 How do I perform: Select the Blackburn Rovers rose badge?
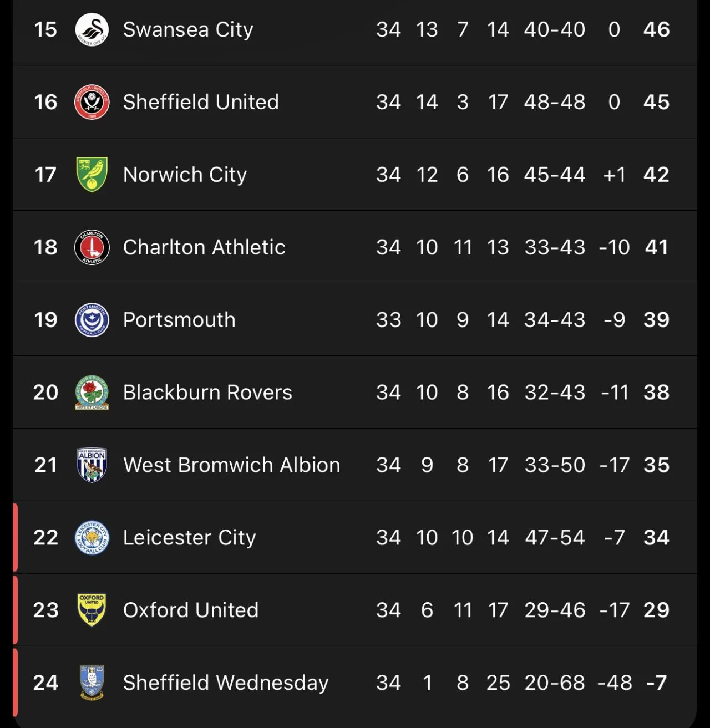pos(92,393)
